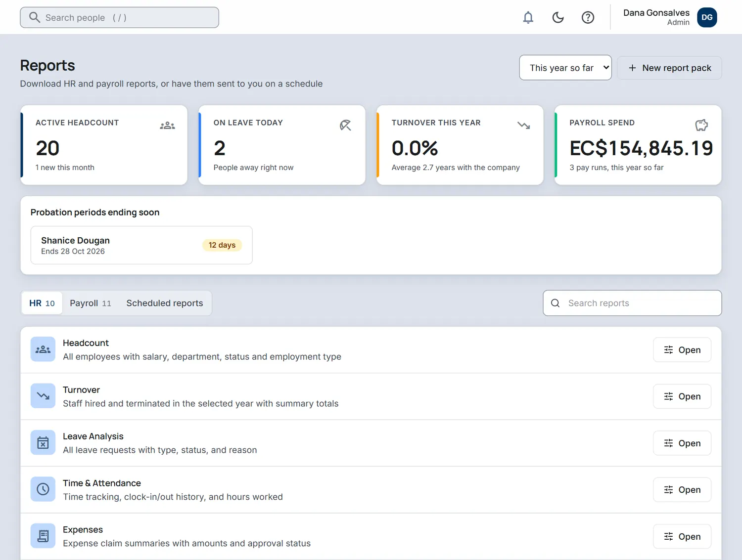Click the Leave Analysis report title
The height and width of the screenshot is (560, 742).
pos(93,436)
